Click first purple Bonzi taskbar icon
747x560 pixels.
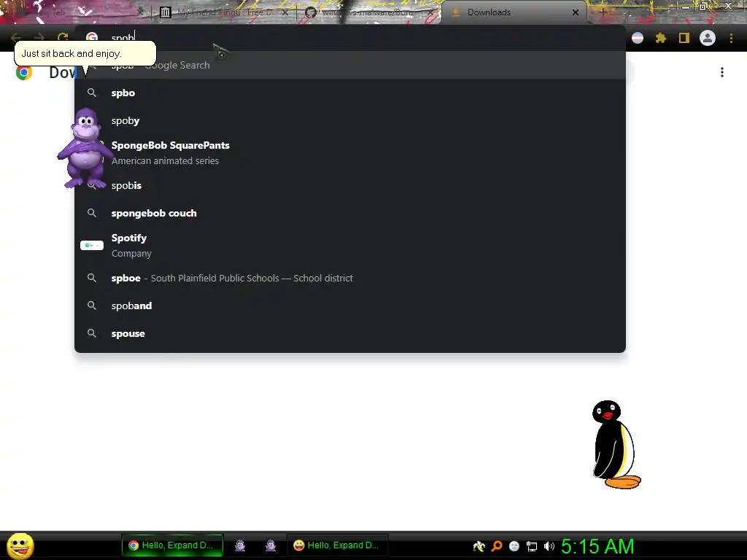click(x=240, y=545)
